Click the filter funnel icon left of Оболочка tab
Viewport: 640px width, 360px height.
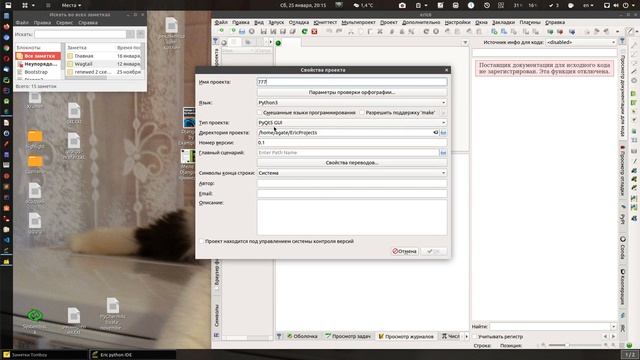tap(279, 336)
